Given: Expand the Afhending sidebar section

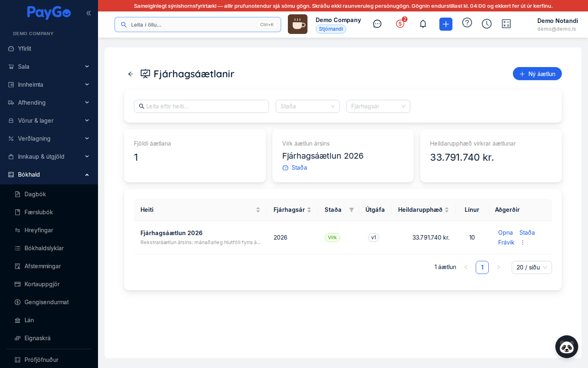Looking at the screenshot, I should (x=49, y=103).
